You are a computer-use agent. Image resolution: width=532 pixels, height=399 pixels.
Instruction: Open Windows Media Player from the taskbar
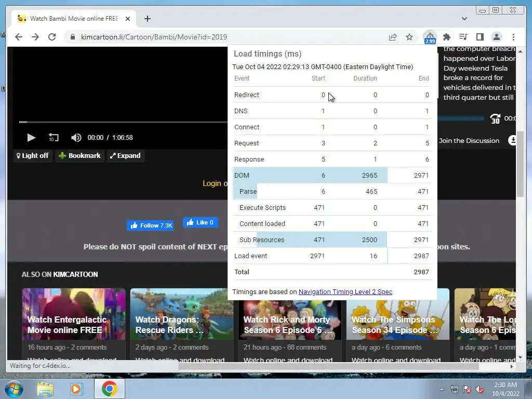[x=77, y=389]
